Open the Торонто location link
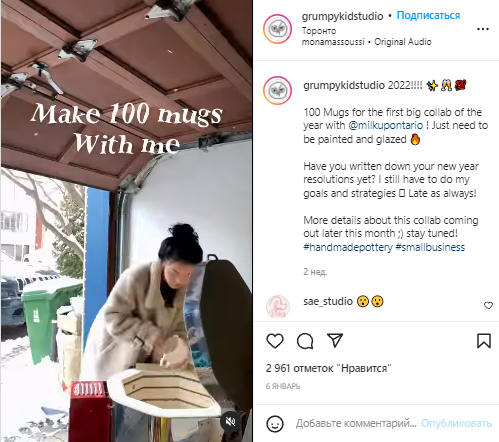This screenshot has height=442, width=499. tap(319, 31)
